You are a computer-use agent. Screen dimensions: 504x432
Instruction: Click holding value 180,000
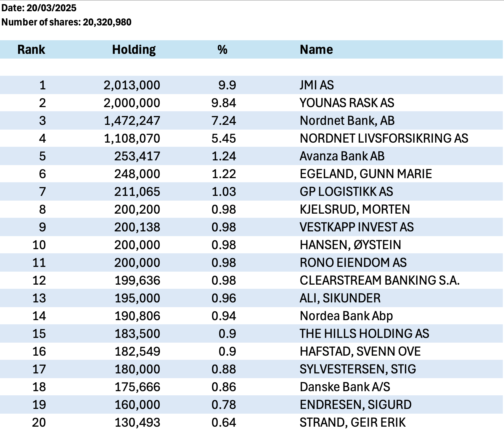coord(137,369)
